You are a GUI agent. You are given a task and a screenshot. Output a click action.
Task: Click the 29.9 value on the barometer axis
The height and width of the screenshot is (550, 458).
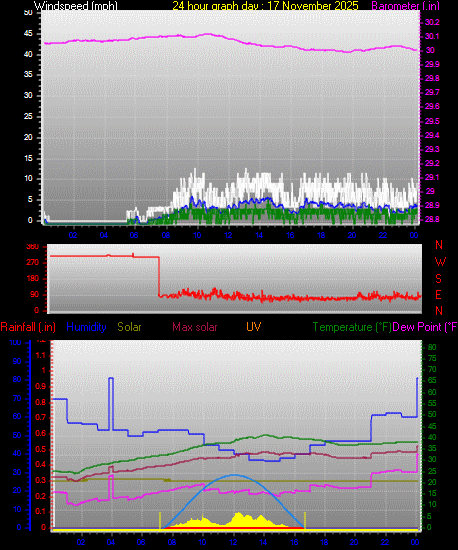[x=432, y=65]
